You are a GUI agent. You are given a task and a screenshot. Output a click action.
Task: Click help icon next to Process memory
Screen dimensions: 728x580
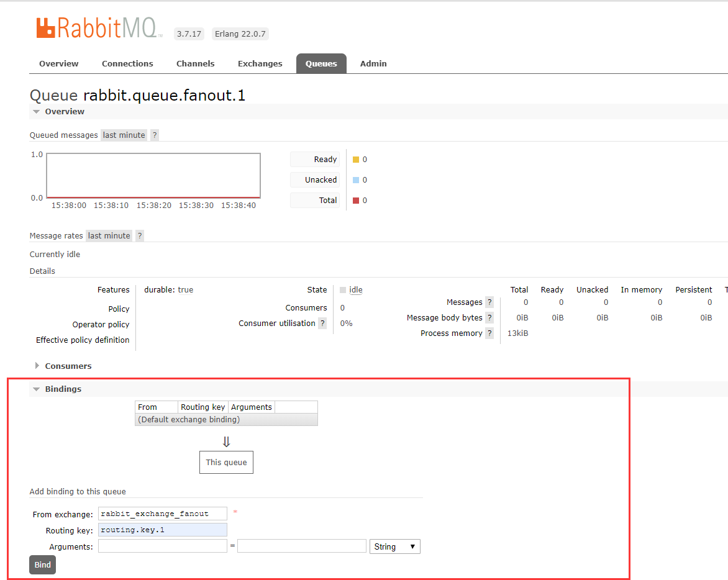pyautogui.click(x=489, y=333)
